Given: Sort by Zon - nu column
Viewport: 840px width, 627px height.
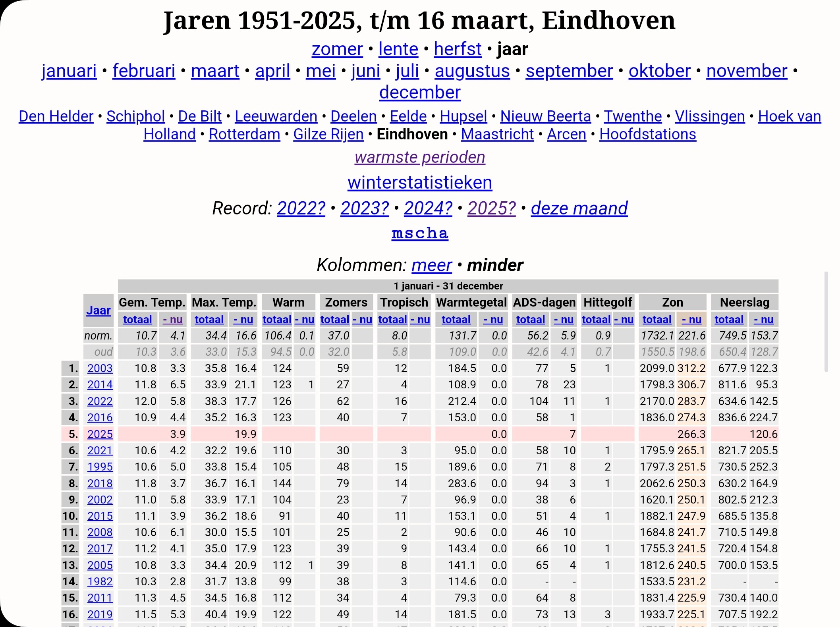Looking at the screenshot, I should tap(691, 319).
